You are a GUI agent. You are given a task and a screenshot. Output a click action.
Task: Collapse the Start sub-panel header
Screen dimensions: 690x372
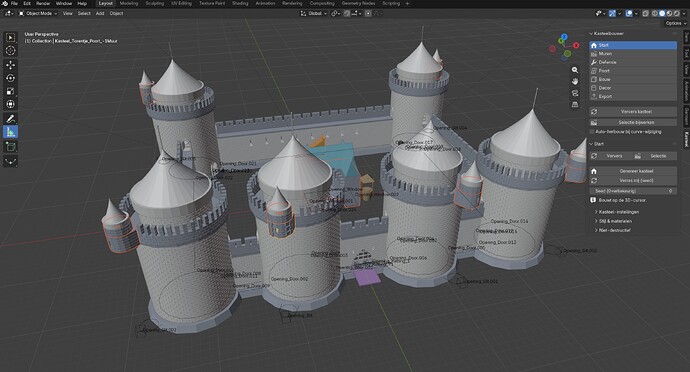coord(591,144)
